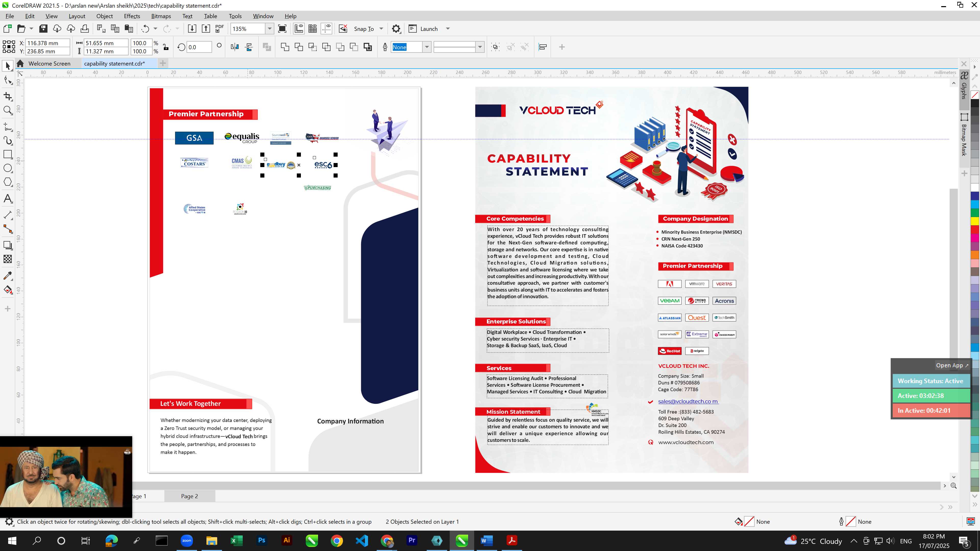Click the object width field
This screenshot has height=551, width=980.
[x=106, y=43]
